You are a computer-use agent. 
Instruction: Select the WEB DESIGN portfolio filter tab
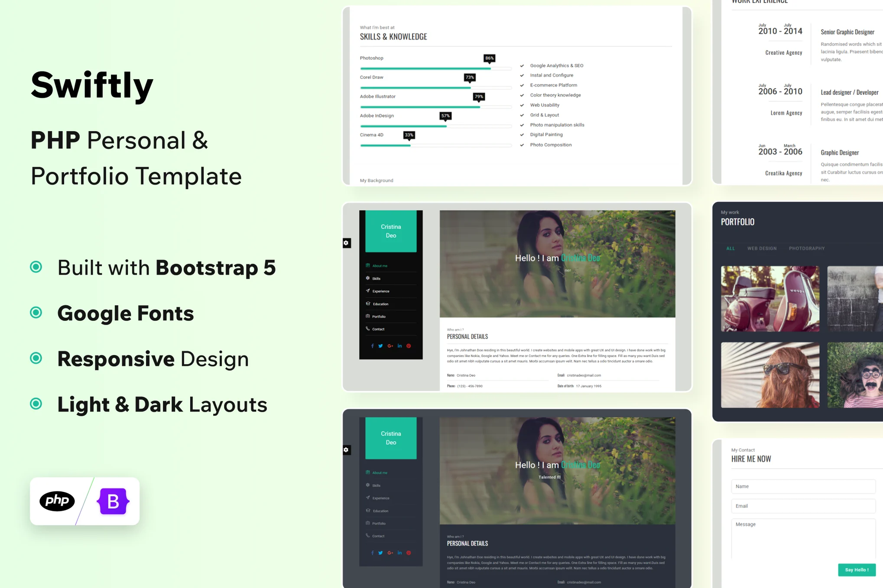(x=762, y=249)
